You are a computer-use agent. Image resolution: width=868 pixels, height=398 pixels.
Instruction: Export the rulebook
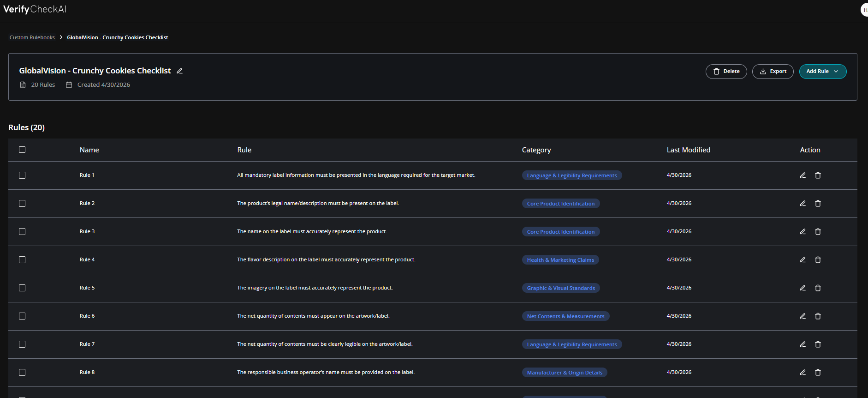tap(773, 72)
